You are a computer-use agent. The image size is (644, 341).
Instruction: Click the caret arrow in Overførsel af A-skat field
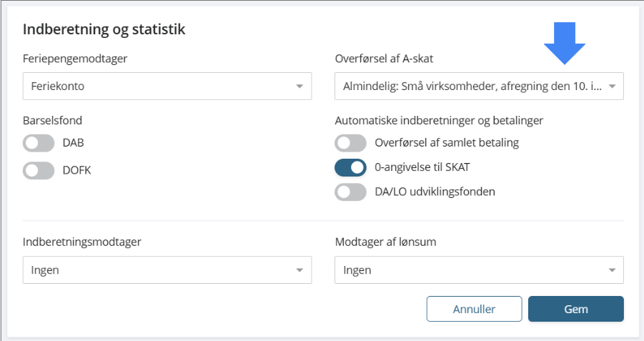pos(611,87)
